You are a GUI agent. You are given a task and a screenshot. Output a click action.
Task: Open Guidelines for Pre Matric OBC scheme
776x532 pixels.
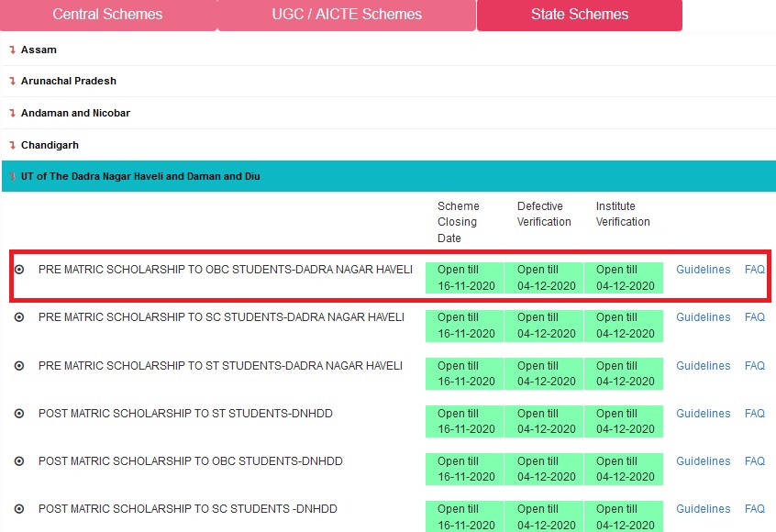coord(703,270)
